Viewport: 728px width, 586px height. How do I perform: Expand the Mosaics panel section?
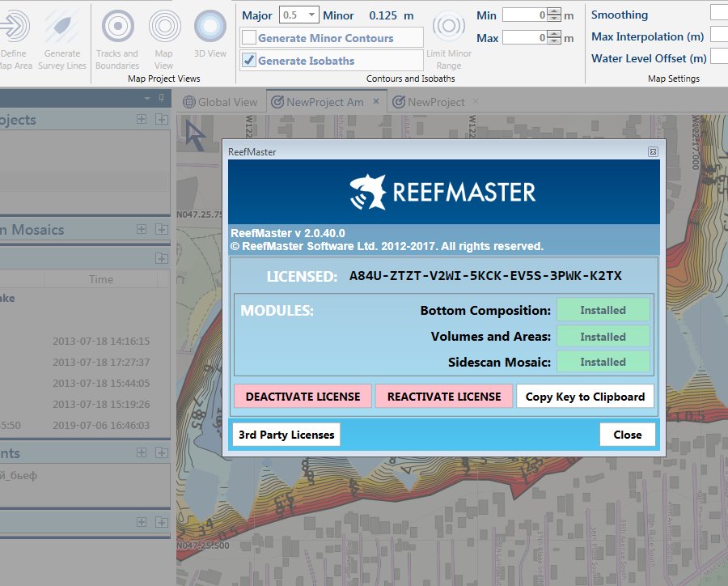pyautogui.click(x=142, y=230)
